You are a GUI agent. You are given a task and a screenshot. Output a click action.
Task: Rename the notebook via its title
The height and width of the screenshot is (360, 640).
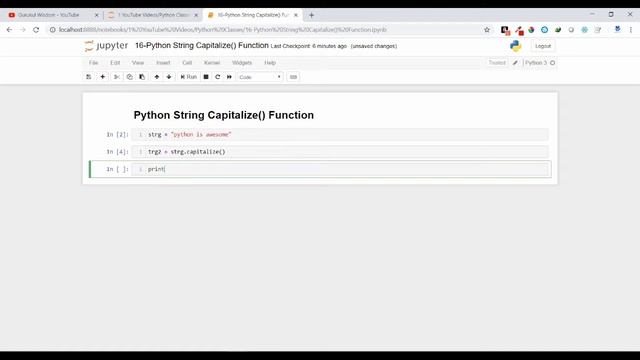pyautogui.click(x=202, y=45)
